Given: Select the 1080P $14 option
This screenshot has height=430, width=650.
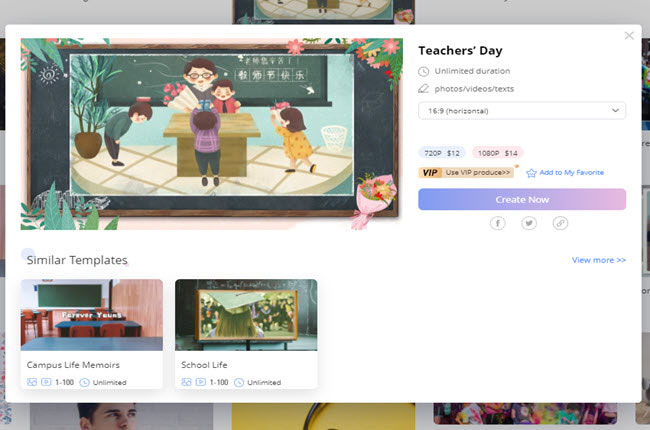Looking at the screenshot, I should [x=498, y=153].
